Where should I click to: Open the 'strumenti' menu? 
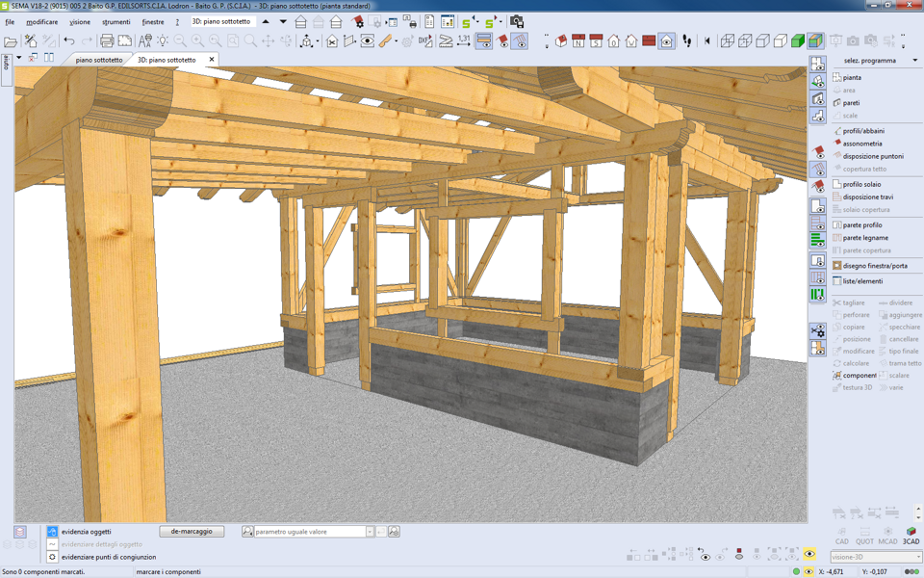click(115, 21)
